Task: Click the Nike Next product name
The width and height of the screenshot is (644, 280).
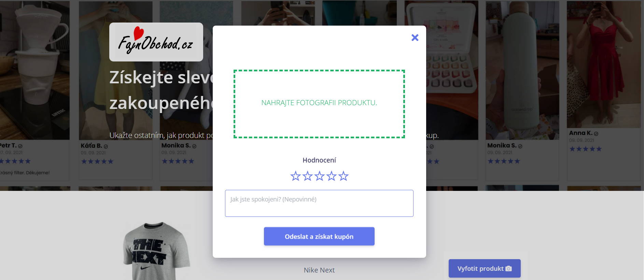Action: coord(319,270)
